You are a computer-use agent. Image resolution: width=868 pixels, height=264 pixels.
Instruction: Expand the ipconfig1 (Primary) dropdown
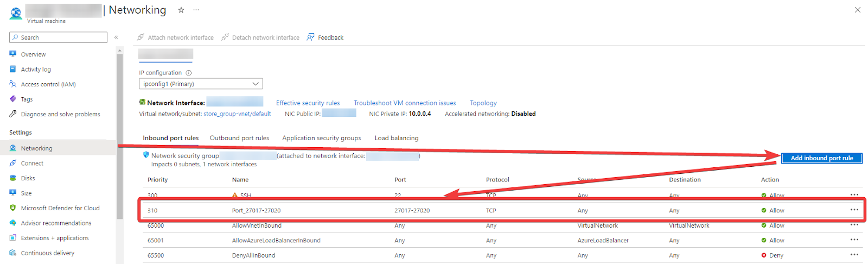201,84
